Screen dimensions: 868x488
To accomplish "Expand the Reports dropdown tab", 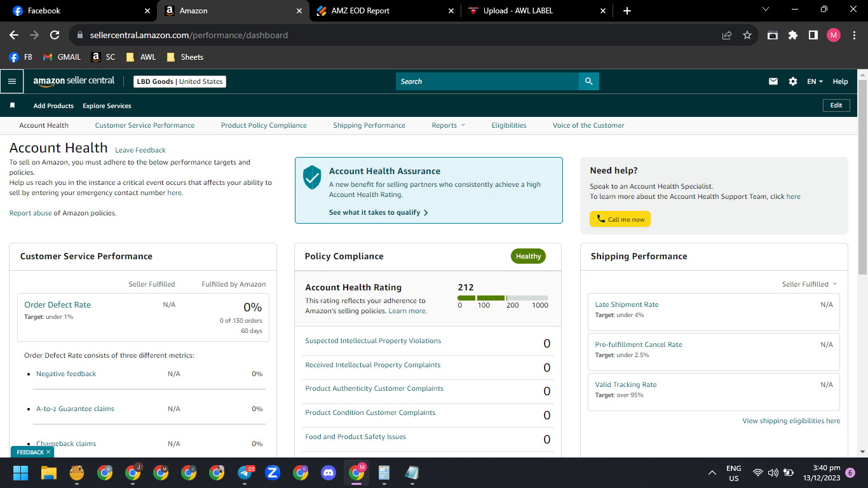I will [x=449, y=125].
